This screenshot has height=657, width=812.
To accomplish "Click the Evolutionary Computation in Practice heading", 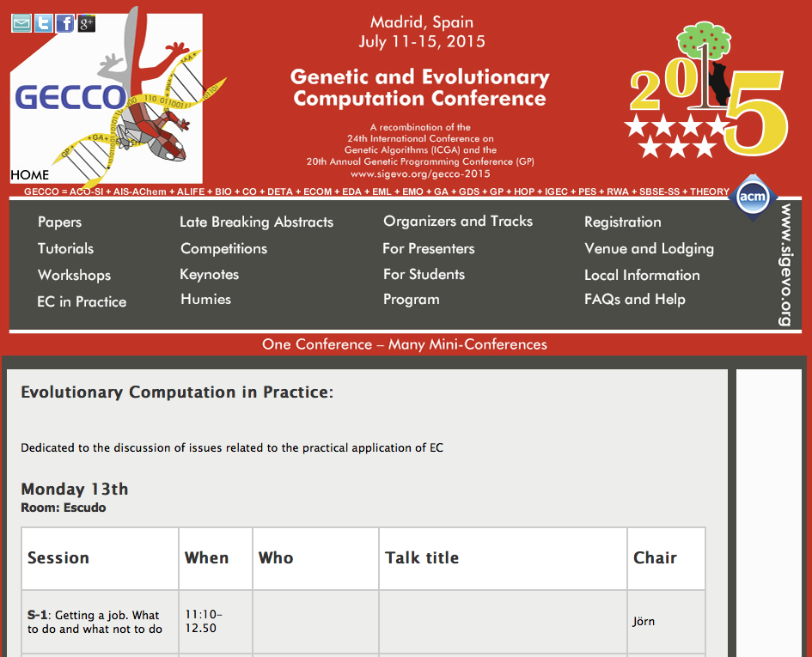I will (177, 392).
